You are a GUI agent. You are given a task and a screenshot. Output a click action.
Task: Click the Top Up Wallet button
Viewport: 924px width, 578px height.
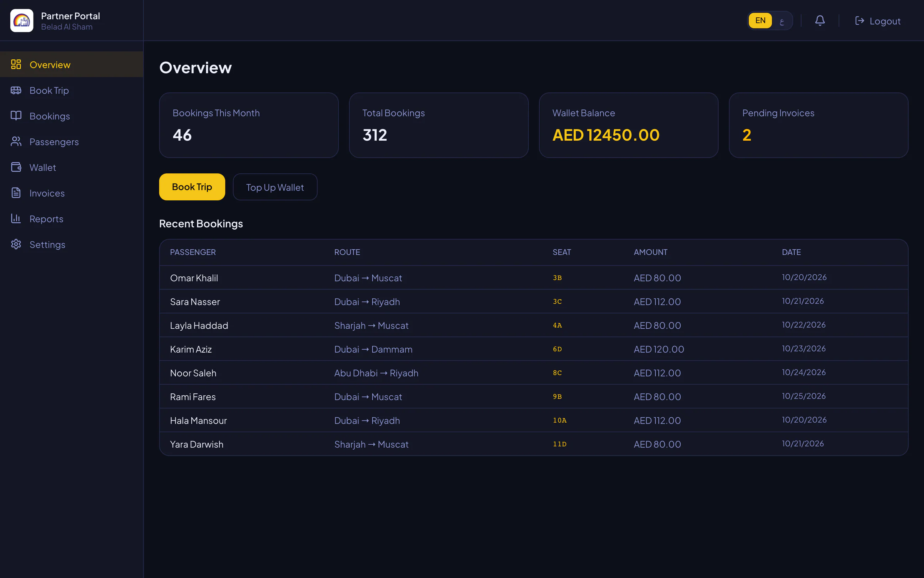click(275, 187)
